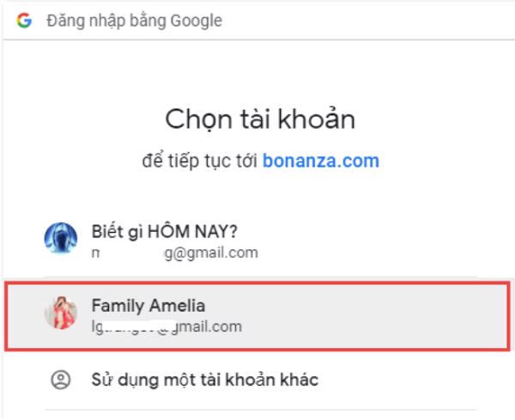Click the "@gmail.com" text in first account
This screenshot has width=515, height=420.
(215, 253)
